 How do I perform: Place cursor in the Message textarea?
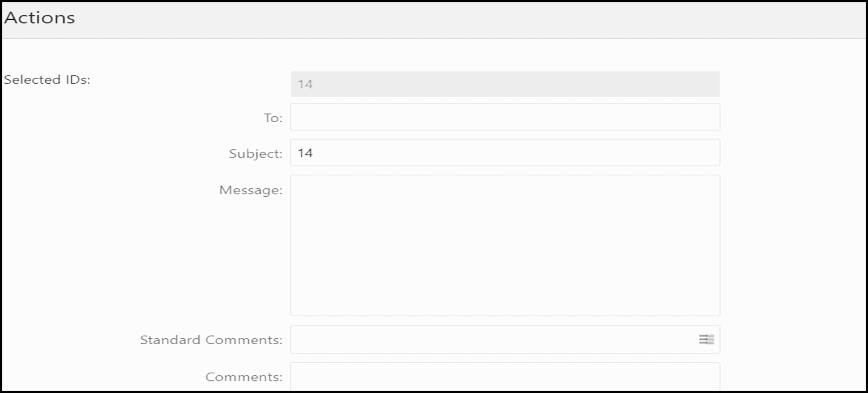coord(505,244)
